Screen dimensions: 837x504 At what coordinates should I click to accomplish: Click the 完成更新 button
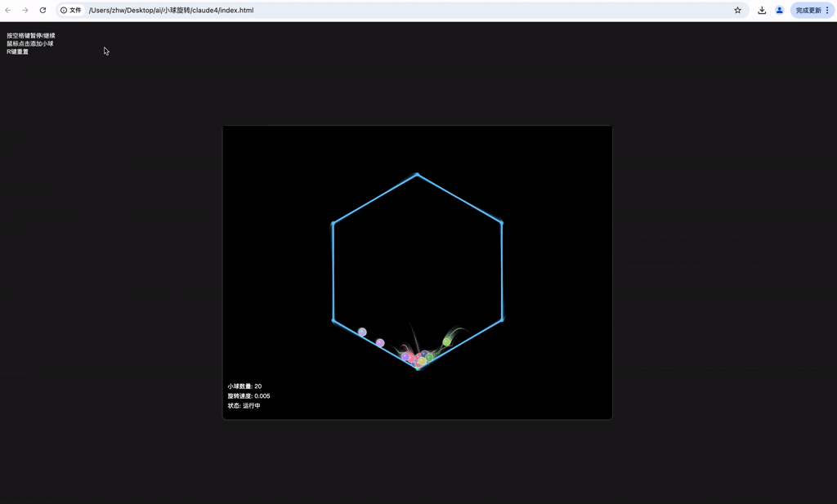pos(808,10)
